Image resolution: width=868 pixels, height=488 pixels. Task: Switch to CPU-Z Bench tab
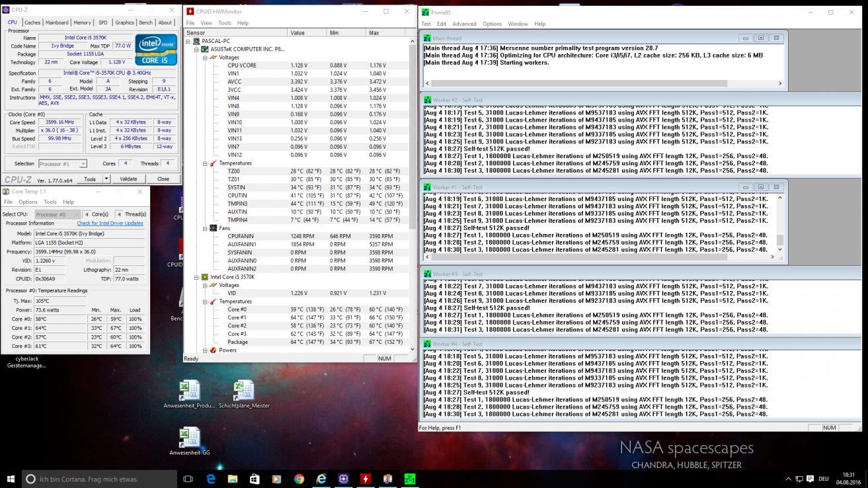[145, 22]
